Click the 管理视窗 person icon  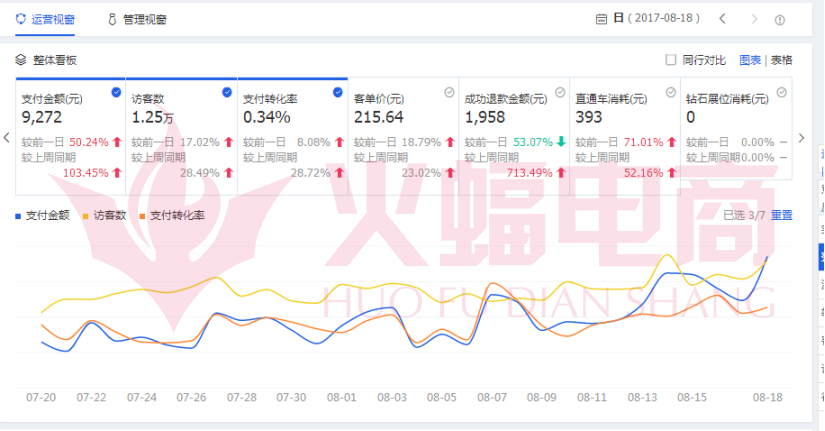click(112, 19)
